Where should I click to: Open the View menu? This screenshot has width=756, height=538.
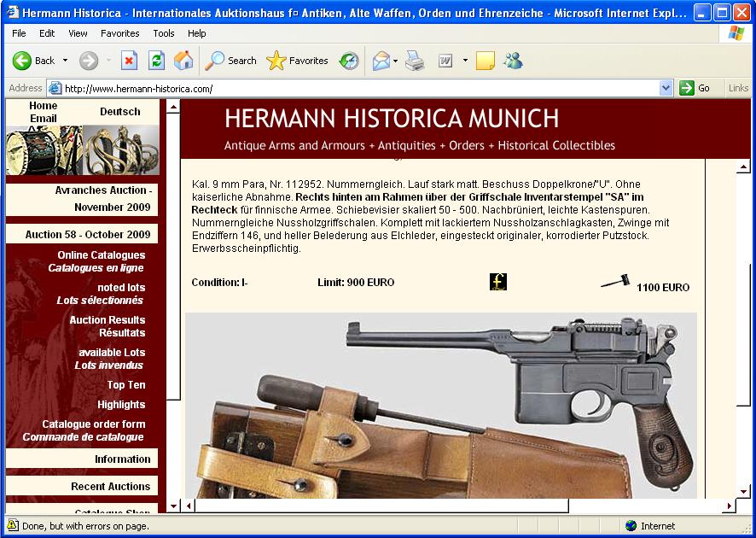coord(78,33)
